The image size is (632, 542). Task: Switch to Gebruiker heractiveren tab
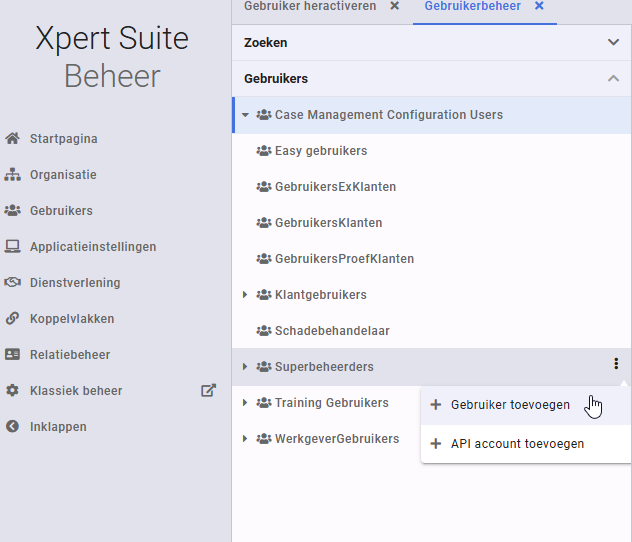tap(310, 6)
